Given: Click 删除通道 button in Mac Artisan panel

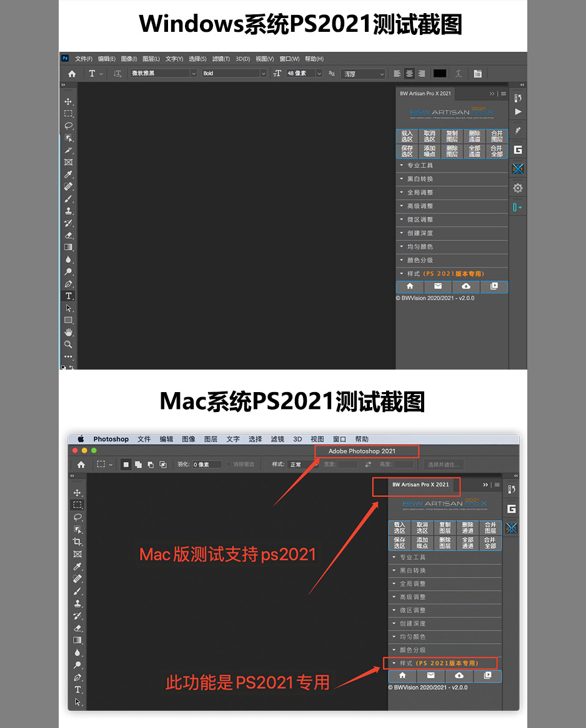Looking at the screenshot, I should pyautogui.click(x=467, y=528).
